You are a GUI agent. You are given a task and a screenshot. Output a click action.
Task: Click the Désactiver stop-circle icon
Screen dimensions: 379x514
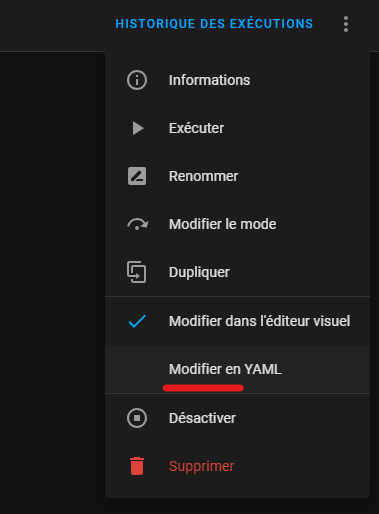pyautogui.click(x=137, y=418)
